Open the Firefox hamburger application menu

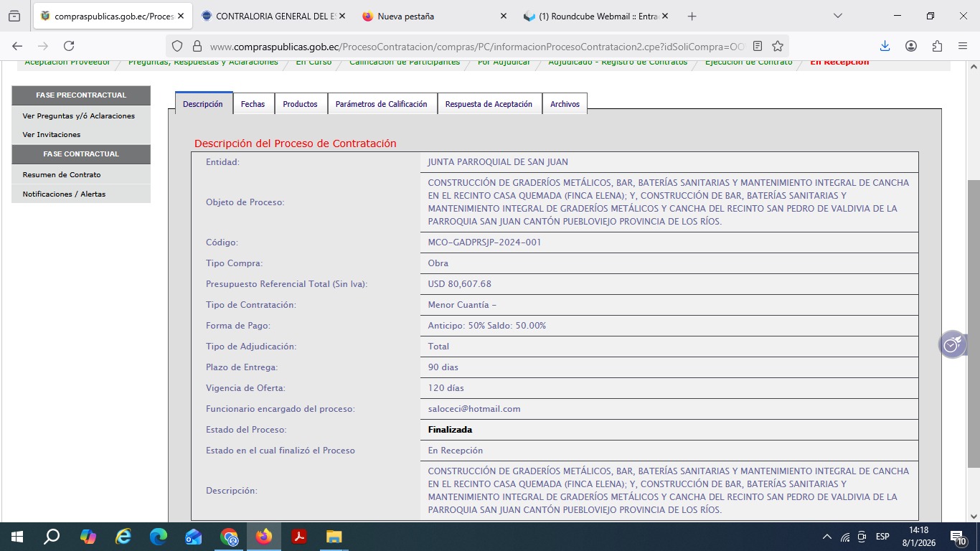tap(962, 46)
